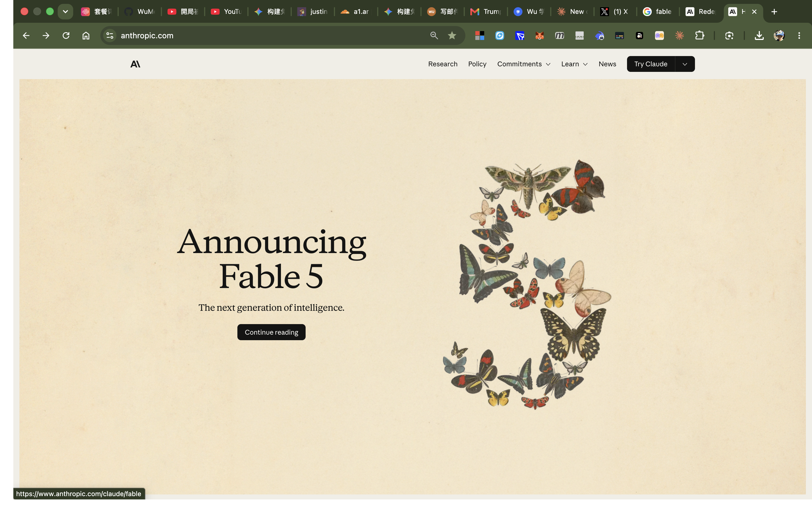Expand the Learn dropdown menu
812x515 pixels.
574,64
